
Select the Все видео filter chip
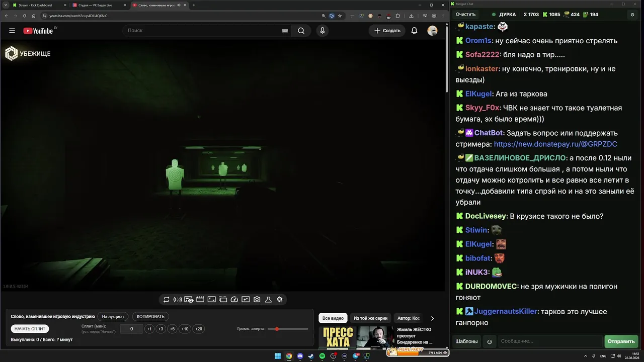tap(333, 318)
